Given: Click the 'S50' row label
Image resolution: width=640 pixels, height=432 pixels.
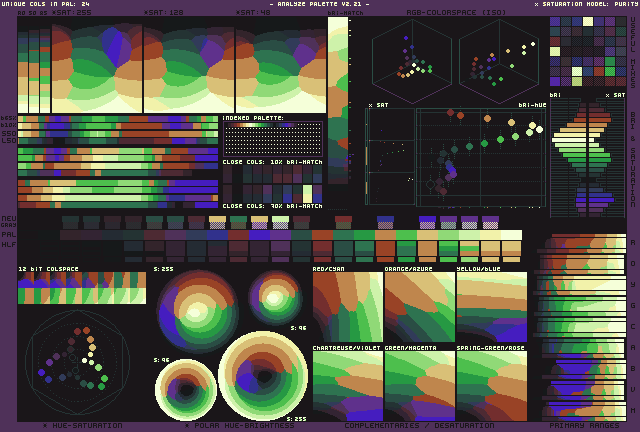Looking at the screenshot, I should (x=9, y=133).
